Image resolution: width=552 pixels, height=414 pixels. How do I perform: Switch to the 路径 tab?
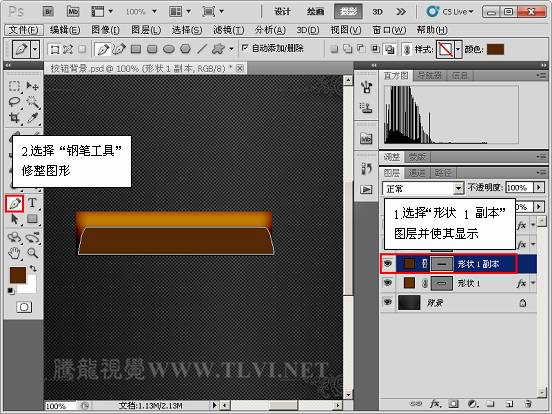[x=443, y=172]
